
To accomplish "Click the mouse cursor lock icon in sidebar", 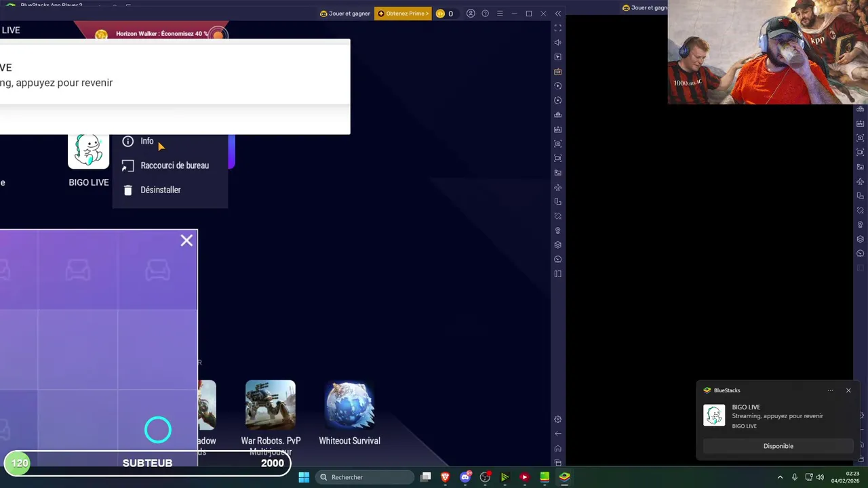I will 557,57.
